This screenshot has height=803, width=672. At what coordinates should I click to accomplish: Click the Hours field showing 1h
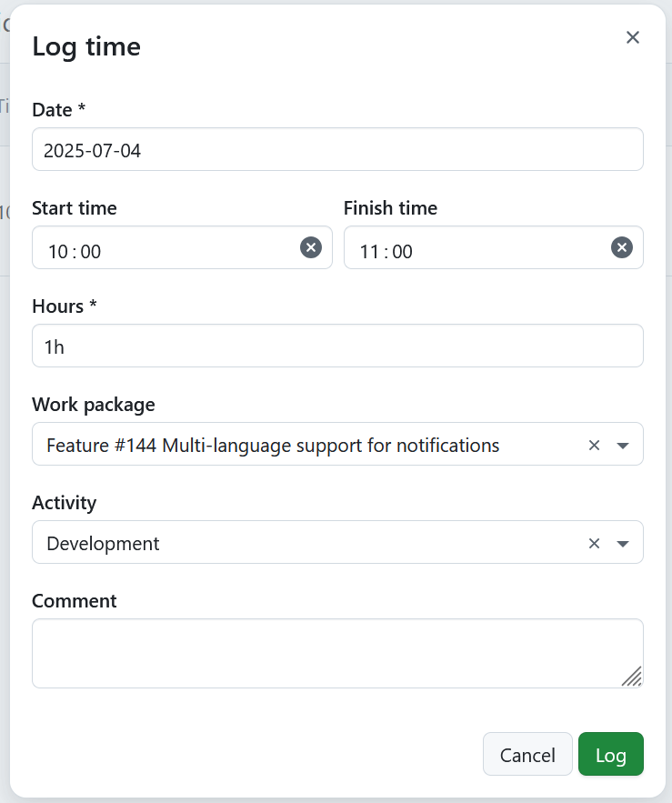click(337, 346)
